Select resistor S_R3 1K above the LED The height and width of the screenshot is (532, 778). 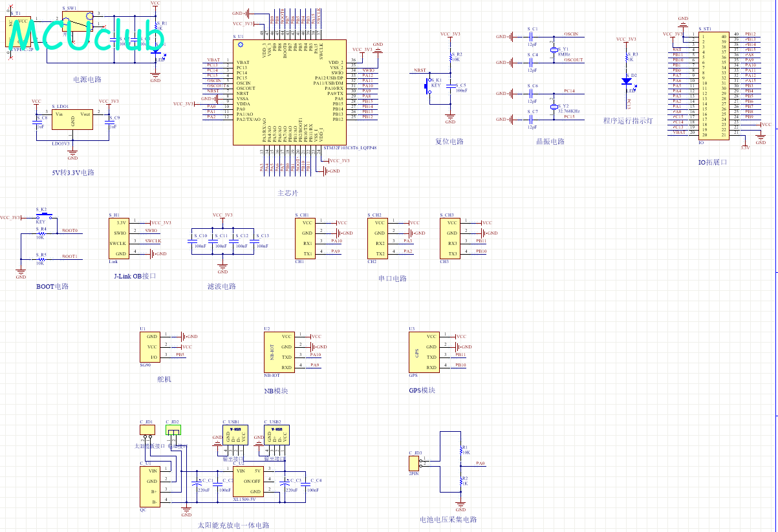(x=626, y=57)
